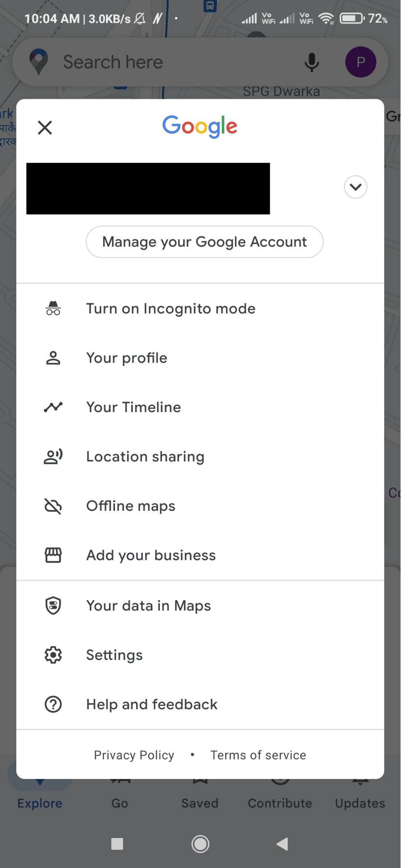This screenshot has height=868, width=401.
Task: Expand the account switcher chevron
Action: [355, 187]
